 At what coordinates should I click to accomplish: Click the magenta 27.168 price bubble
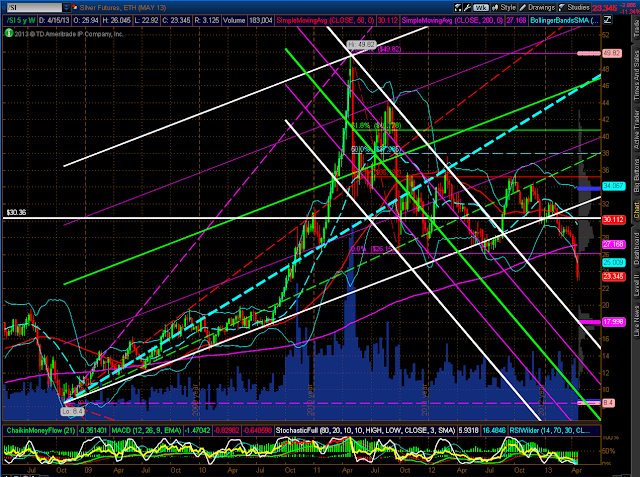pyautogui.click(x=613, y=244)
